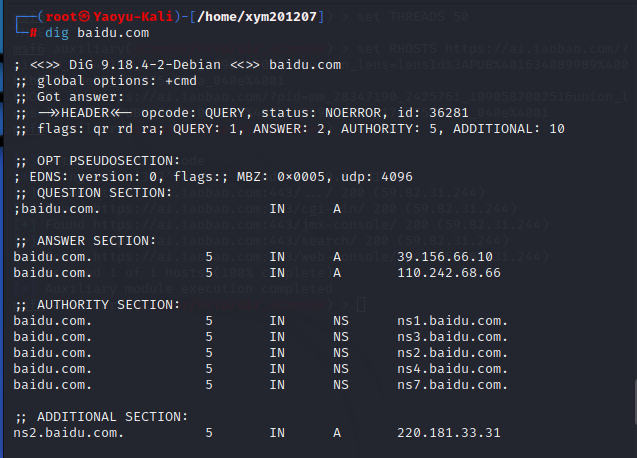Click the ns4.baidu.com. nameserver entry
Image resolution: width=637 pixels, height=458 pixels.
(x=453, y=369)
